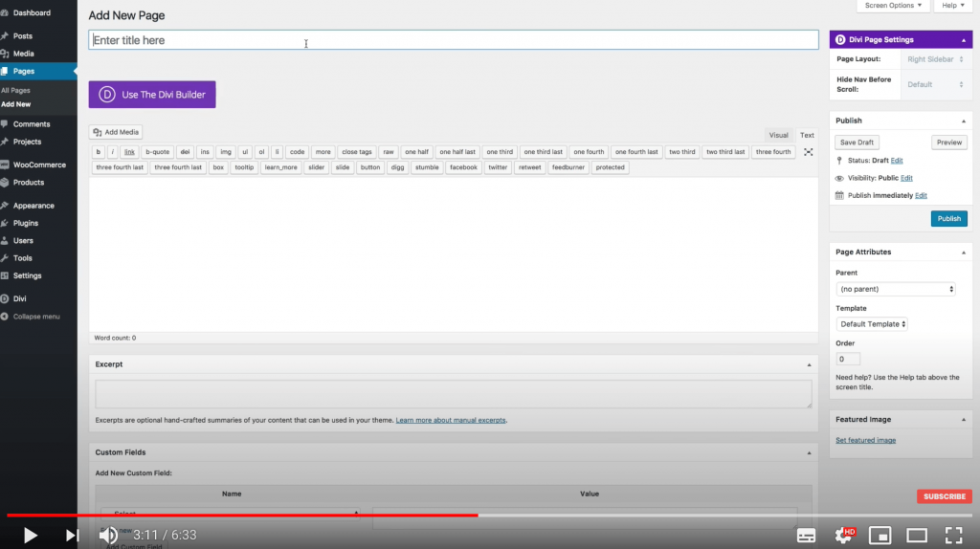Insert one third shortcode button
The image size is (980, 549).
tap(500, 152)
